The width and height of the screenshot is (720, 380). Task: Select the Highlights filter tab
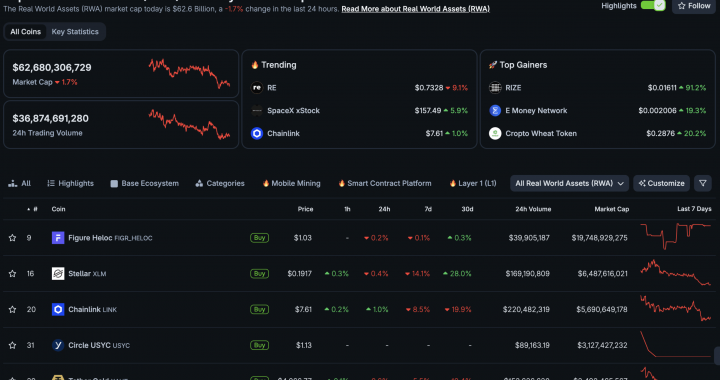click(70, 183)
